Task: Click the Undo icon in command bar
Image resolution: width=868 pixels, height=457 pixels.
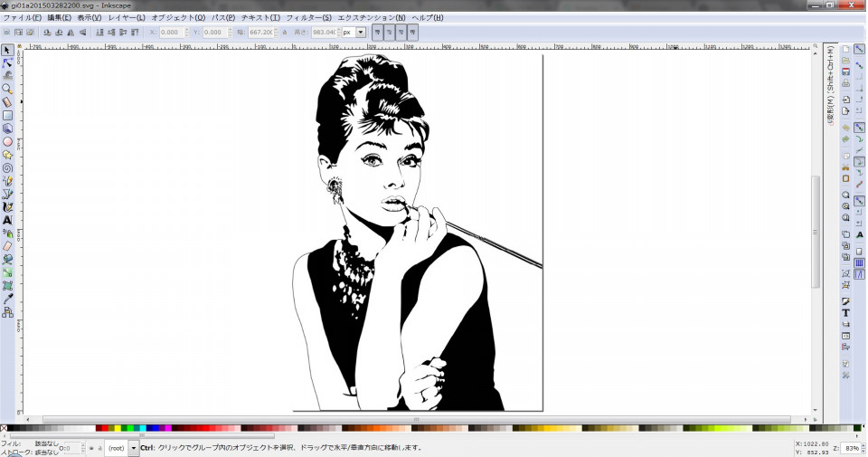Action: tap(845, 128)
